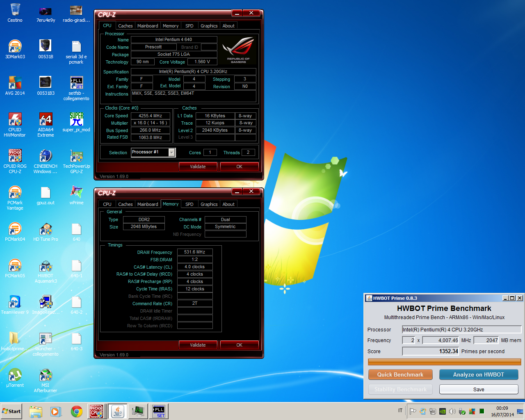Select TechPowerUp GPU-Z desktop icon
The height and width of the screenshot is (420, 525).
76,161
